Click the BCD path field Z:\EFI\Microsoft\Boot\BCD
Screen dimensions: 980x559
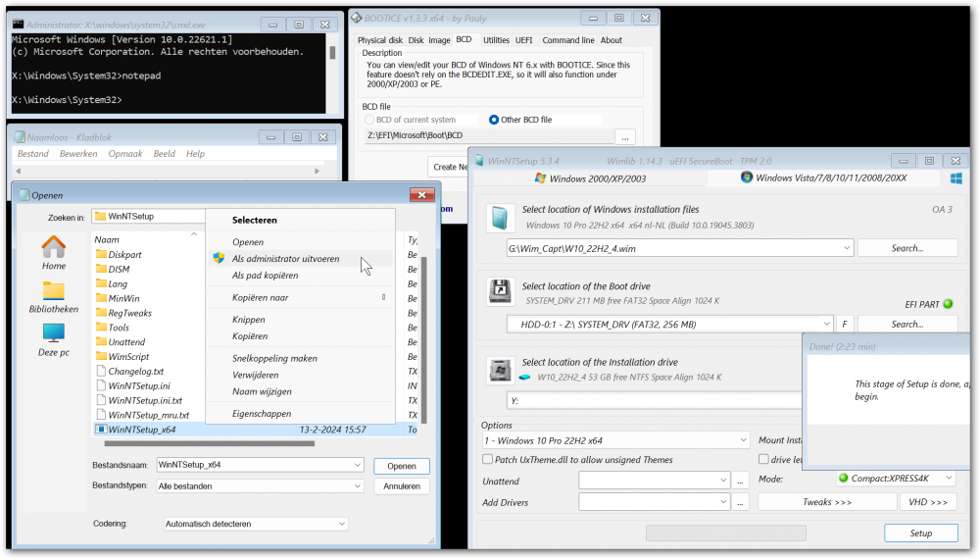click(489, 135)
